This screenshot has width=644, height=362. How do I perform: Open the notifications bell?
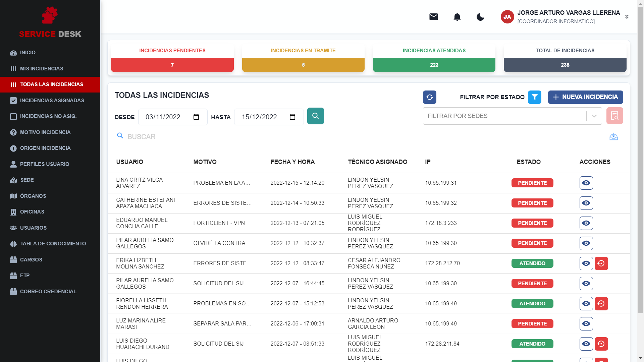[x=457, y=17]
